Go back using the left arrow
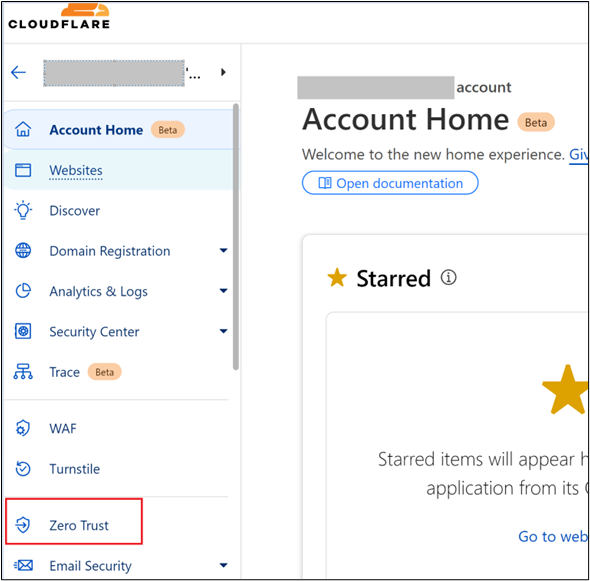The image size is (590, 581). click(x=18, y=72)
